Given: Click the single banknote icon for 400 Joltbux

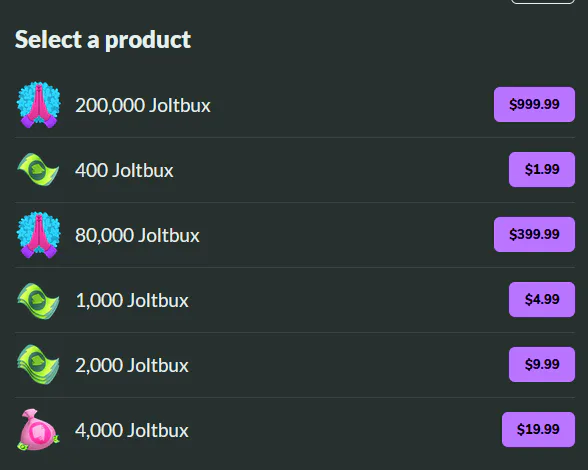Looking at the screenshot, I should [38, 170].
